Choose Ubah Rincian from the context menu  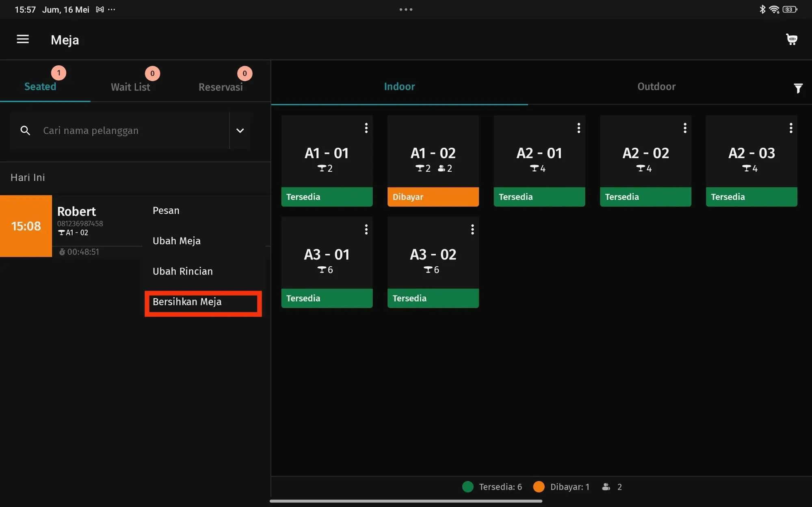(x=204, y=271)
